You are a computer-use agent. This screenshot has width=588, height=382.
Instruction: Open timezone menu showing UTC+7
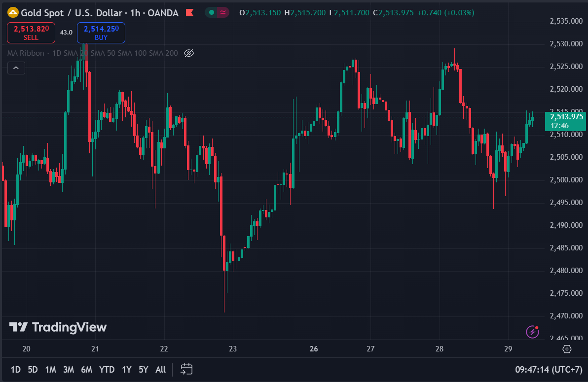pyautogui.click(x=548, y=370)
